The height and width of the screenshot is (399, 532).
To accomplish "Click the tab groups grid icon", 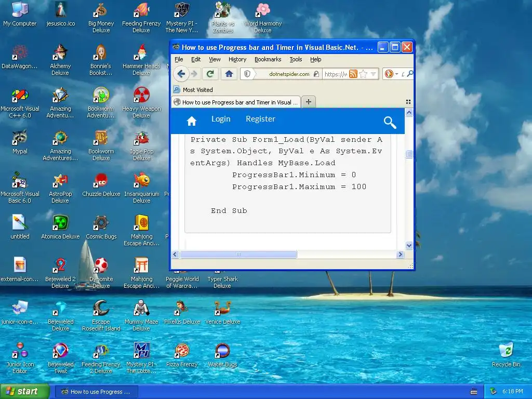I will 408,102.
